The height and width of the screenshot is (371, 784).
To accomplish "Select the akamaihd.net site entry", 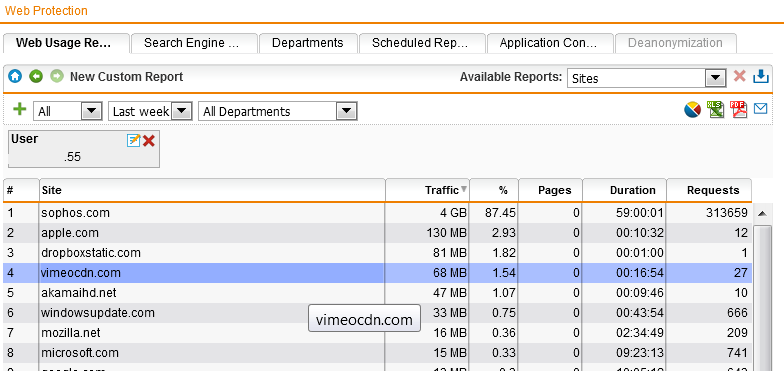I will coord(78,293).
